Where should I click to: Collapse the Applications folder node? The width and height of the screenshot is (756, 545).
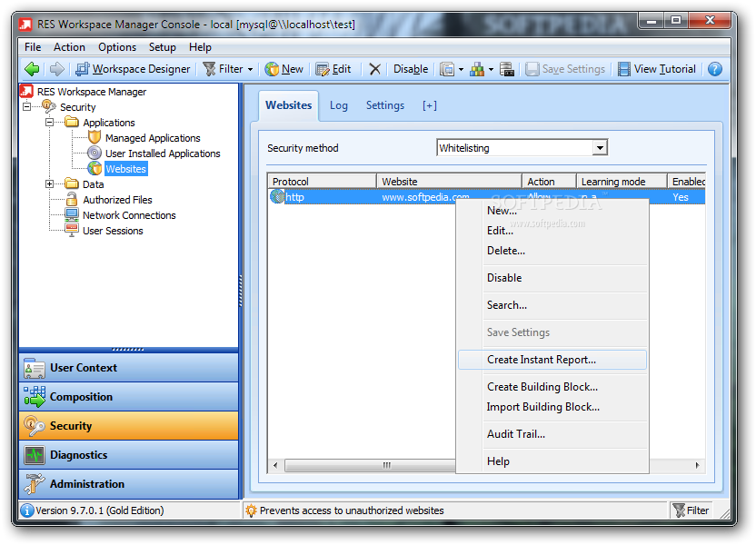click(x=50, y=123)
